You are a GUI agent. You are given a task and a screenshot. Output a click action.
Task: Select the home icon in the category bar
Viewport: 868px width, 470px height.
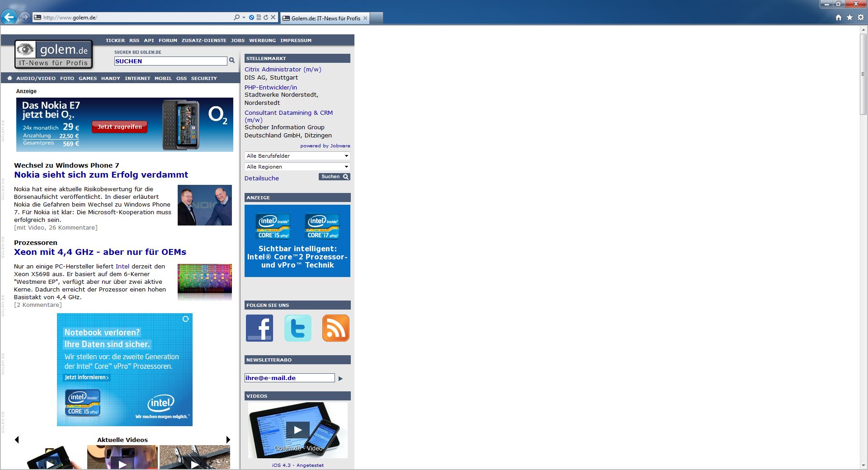(9, 78)
